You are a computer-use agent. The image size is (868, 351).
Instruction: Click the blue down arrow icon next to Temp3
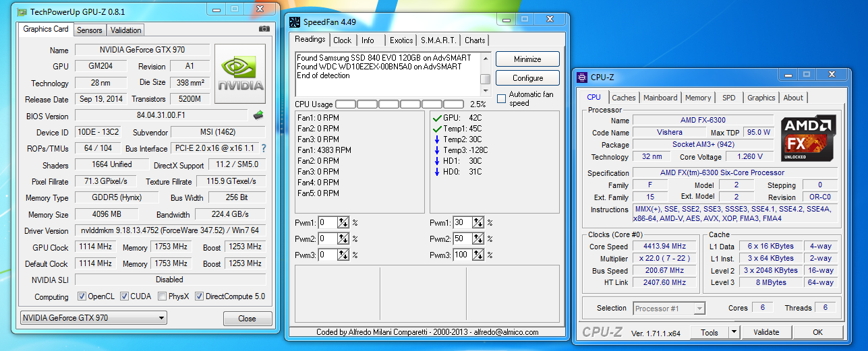[437, 150]
